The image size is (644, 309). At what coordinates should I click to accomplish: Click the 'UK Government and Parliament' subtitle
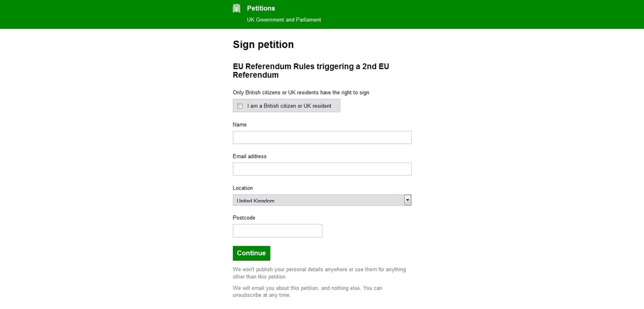284,20
